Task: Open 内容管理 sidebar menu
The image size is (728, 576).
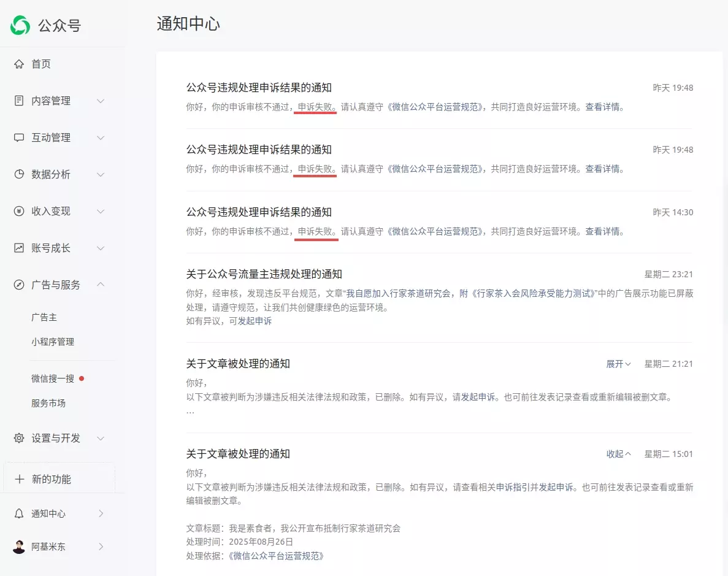Action: pyautogui.click(x=51, y=101)
